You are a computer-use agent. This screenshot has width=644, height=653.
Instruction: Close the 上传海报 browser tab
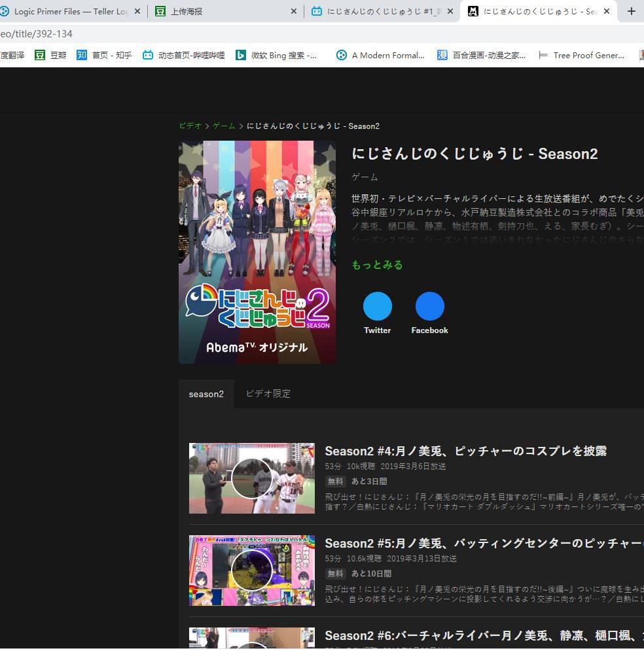point(293,11)
